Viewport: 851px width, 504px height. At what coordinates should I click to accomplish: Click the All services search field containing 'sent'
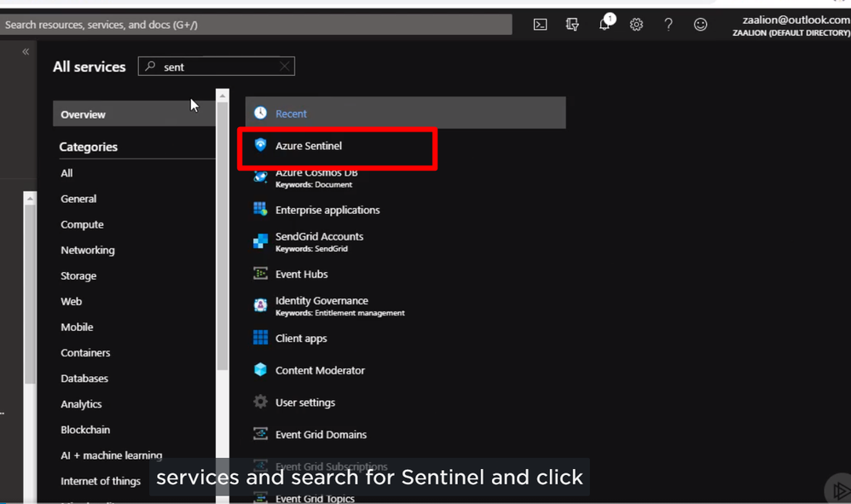(216, 67)
